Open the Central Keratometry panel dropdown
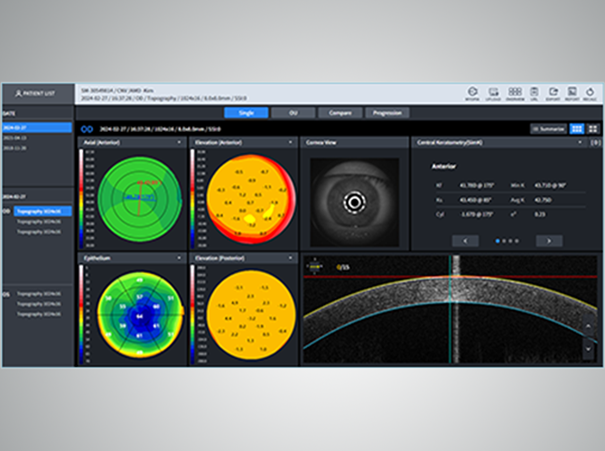Screen dimensions: 605x451 (580, 142)
